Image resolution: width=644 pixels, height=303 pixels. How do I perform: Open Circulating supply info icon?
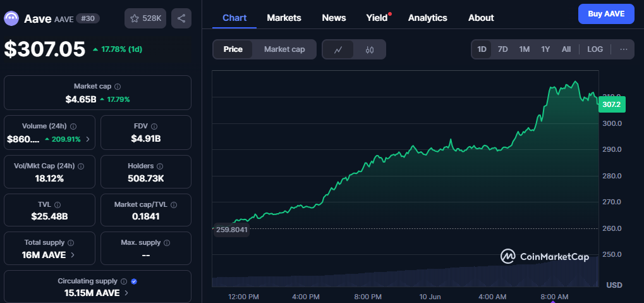coord(123,281)
